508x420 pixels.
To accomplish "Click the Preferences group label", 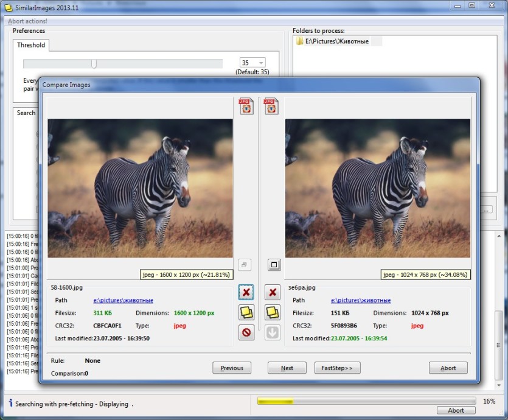I will (x=29, y=31).
